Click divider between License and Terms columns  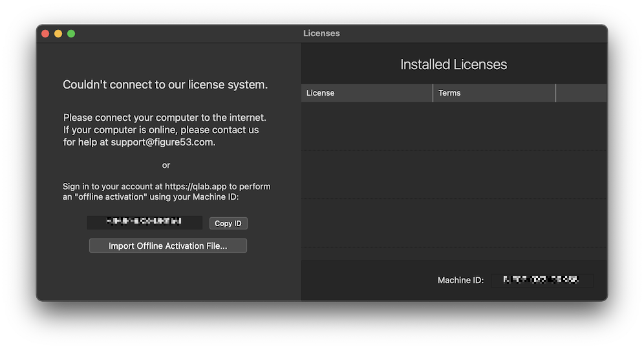pos(433,93)
